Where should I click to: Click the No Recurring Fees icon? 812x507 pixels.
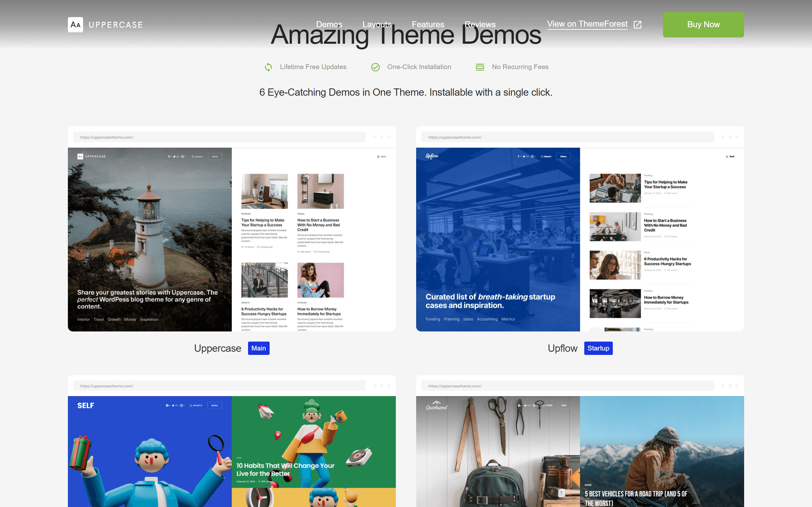click(x=480, y=67)
